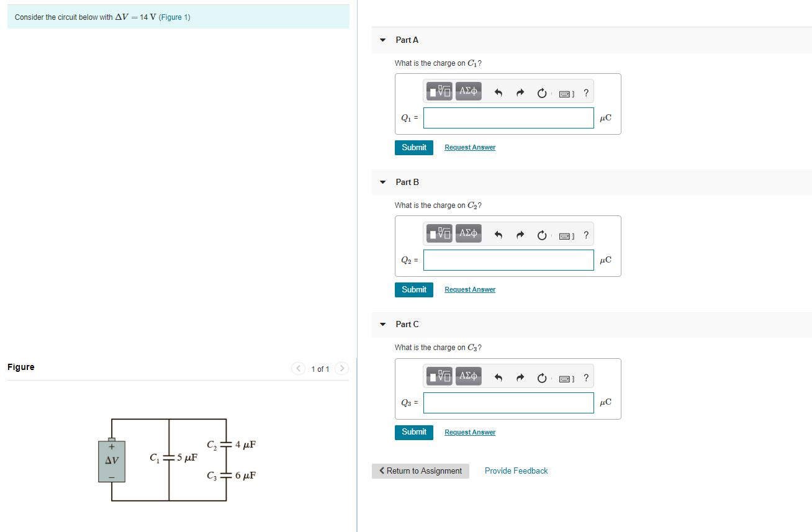Reset the Part C answer with the reset icon

click(x=542, y=377)
